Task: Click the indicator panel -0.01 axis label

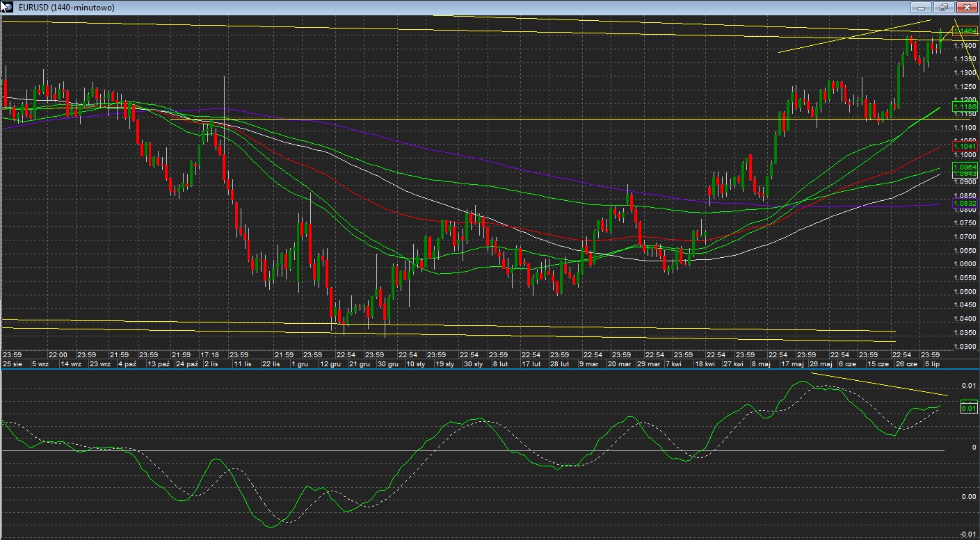Action: pos(967,534)
